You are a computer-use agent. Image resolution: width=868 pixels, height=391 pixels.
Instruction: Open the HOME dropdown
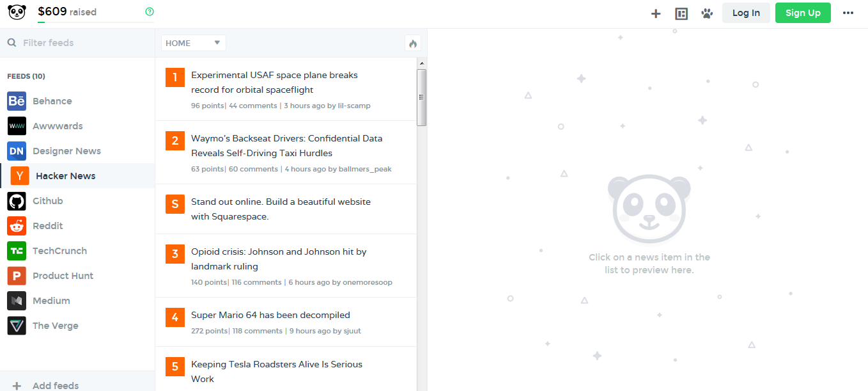193,43
